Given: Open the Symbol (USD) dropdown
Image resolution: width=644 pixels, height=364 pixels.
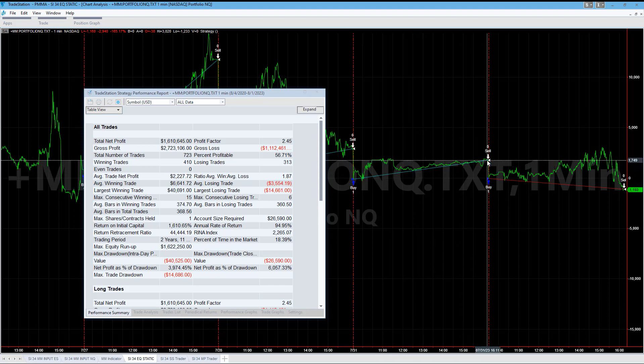Looking at the screenshot, I should [172, 102].
